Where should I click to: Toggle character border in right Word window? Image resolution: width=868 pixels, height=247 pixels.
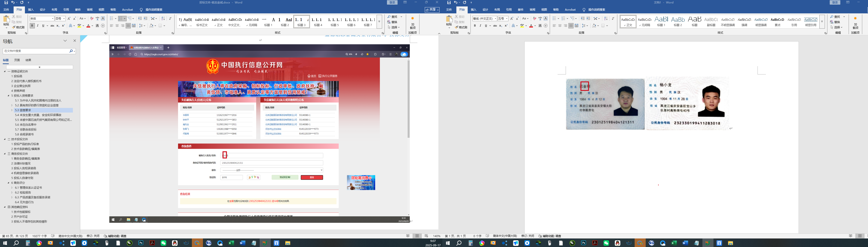pos(546,18)
